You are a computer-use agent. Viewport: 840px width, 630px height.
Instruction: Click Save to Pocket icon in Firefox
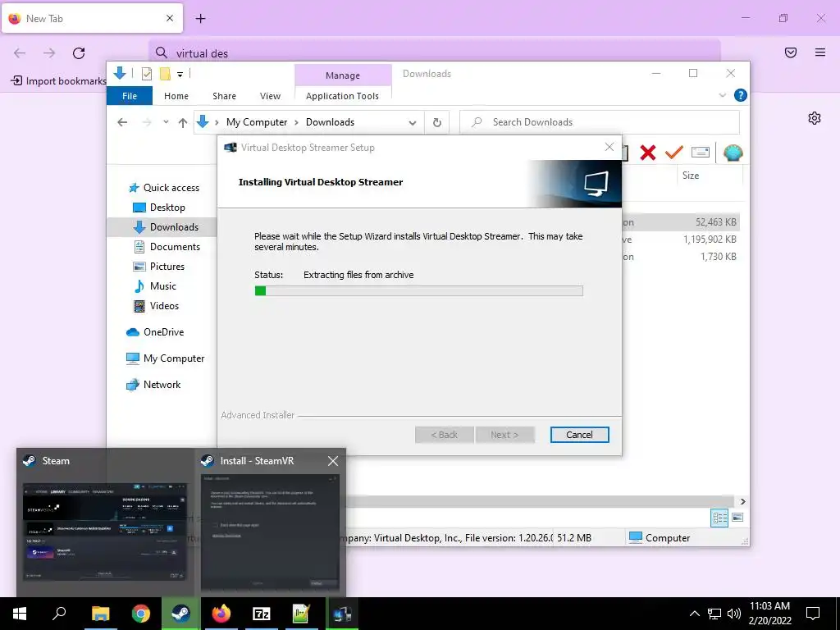click(790, 52)
